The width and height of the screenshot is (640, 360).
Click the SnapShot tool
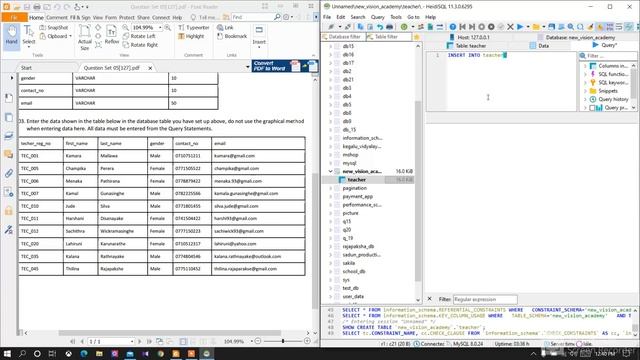54,27
